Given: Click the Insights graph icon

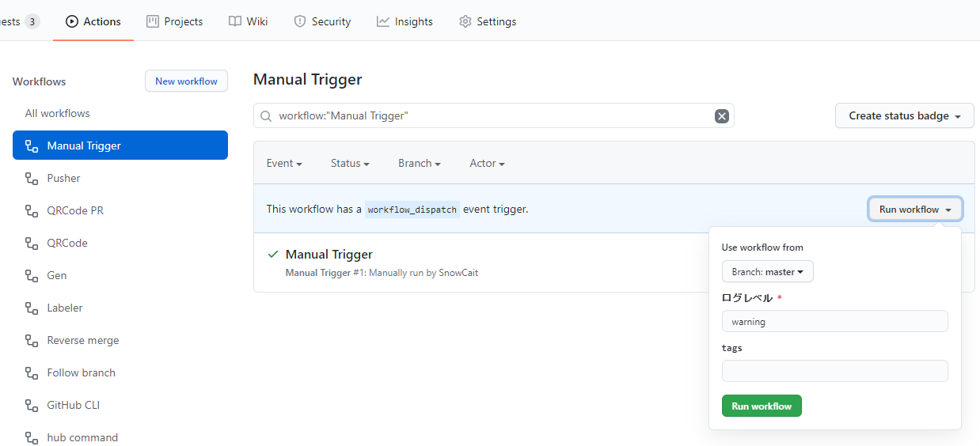Looking at the screenshot, I should pos(383,21).
